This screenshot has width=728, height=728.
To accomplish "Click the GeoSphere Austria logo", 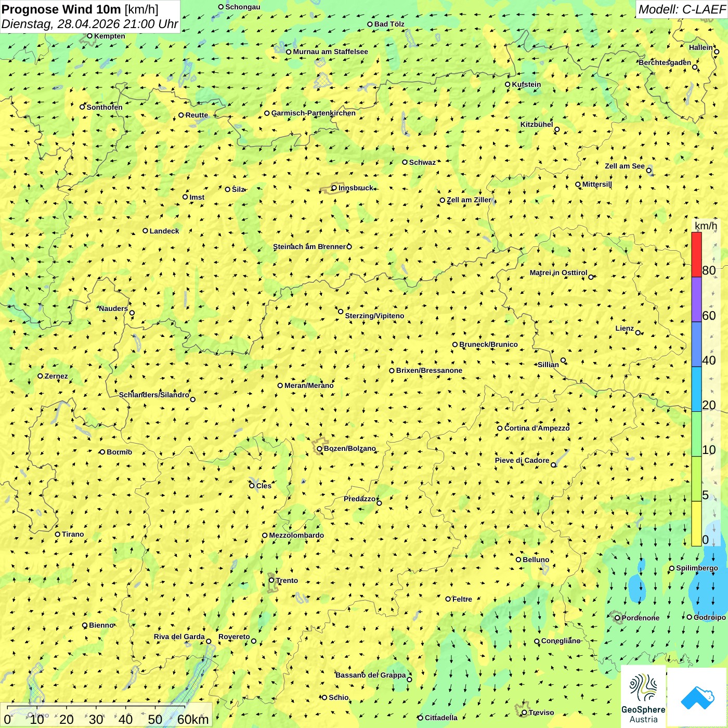I will tap(643, 697).
